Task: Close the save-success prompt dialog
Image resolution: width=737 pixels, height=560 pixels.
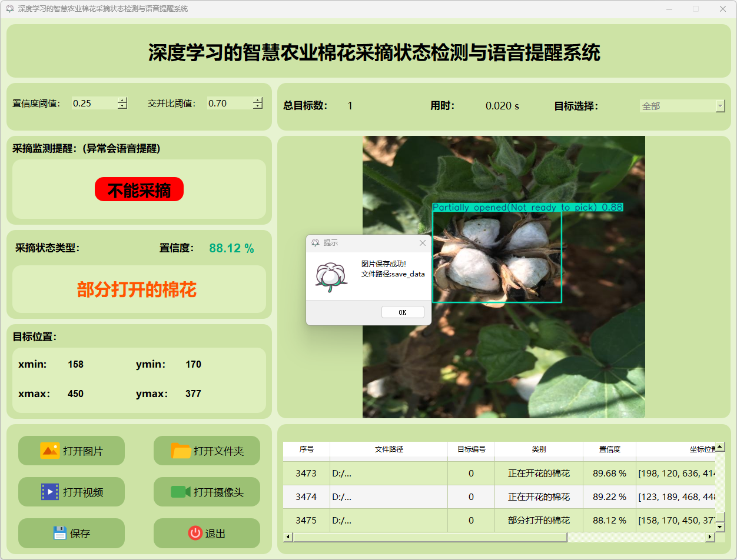Action: pos(422,243)
